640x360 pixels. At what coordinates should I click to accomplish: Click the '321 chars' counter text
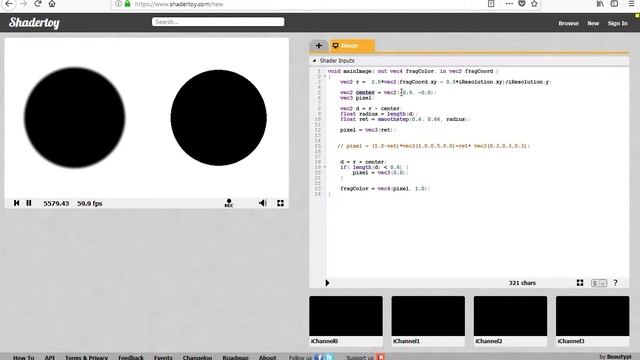(522, 283)
